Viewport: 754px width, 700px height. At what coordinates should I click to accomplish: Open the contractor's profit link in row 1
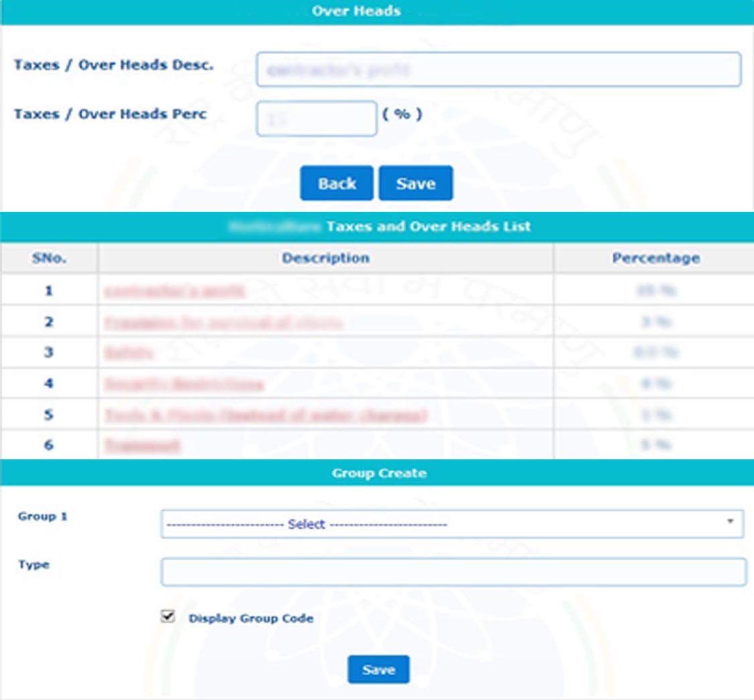point(174,291)
